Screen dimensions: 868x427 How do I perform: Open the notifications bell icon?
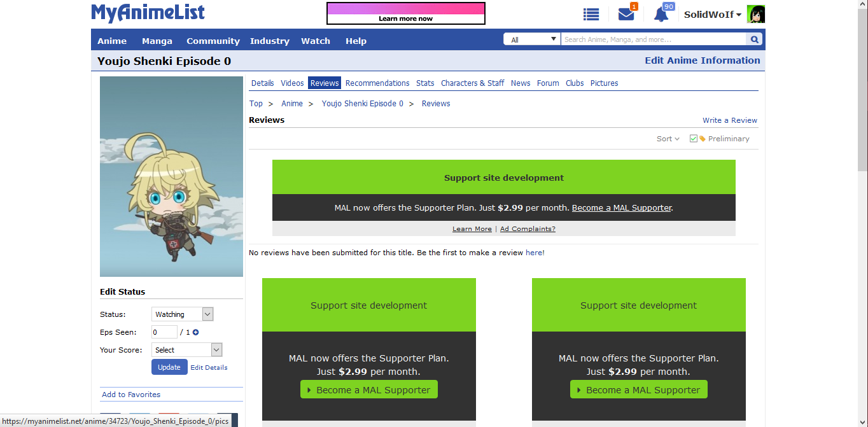661,14
